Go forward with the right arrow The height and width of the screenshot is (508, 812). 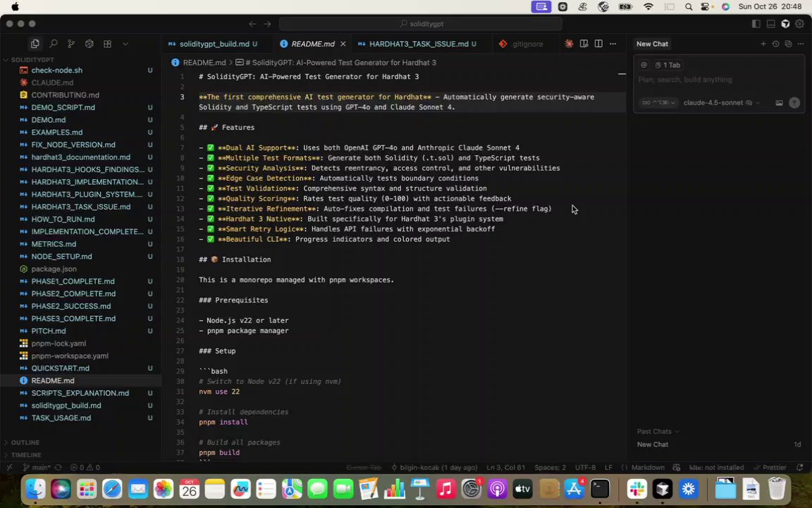tap(267, 24)
